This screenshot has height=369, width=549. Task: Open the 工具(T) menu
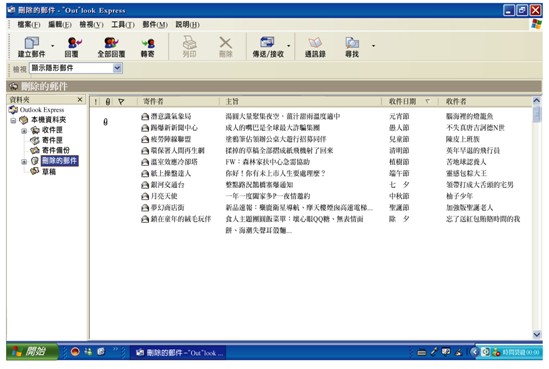[123, 25]
